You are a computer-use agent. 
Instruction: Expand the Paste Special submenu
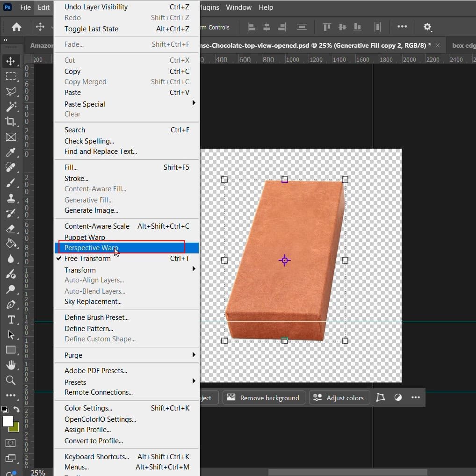127,104
